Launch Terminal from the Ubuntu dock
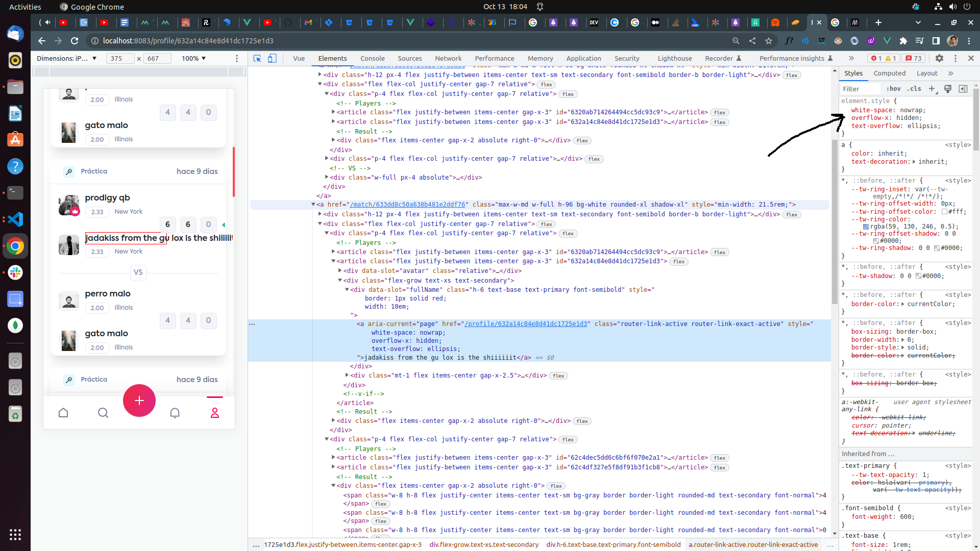 pyautogui.click(x=15, y=193)
